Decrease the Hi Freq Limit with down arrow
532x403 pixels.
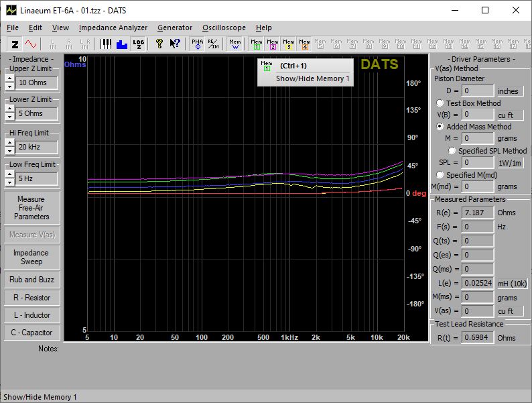point(10,151)
